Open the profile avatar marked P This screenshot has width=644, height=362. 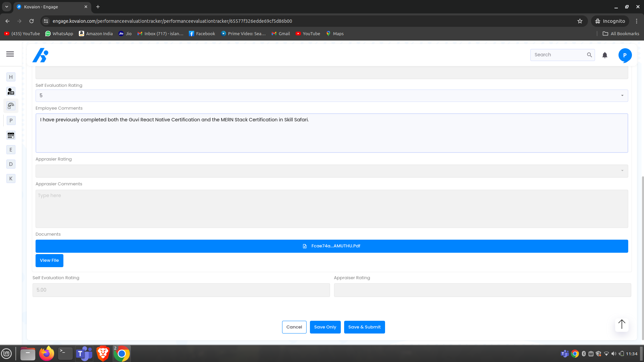pos(625,55)
